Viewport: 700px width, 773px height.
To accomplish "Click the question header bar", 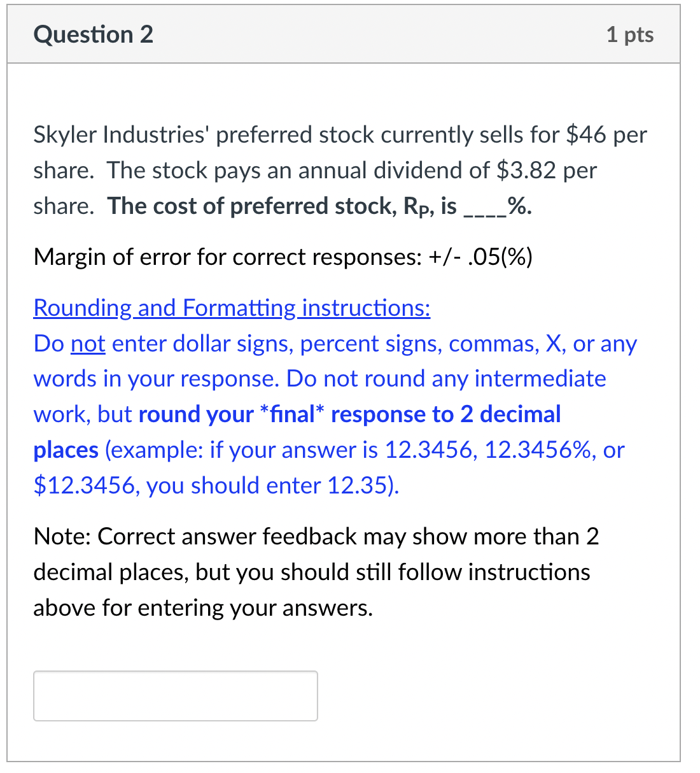I will tap(350, 34).
